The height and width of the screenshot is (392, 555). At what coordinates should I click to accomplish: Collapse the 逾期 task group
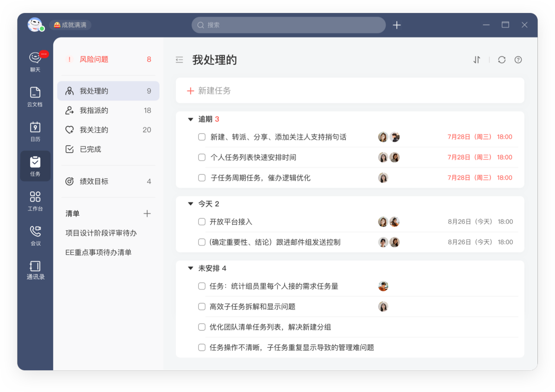point(191,119)
